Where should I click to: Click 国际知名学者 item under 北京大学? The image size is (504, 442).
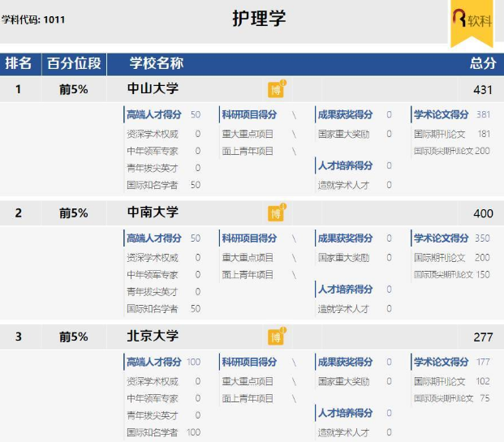152,432
